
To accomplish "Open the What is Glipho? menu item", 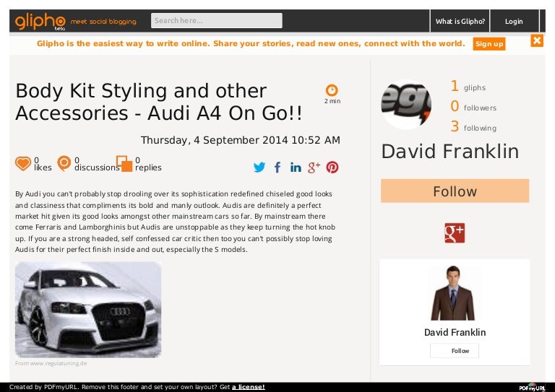I will click(x=460, y=21).
